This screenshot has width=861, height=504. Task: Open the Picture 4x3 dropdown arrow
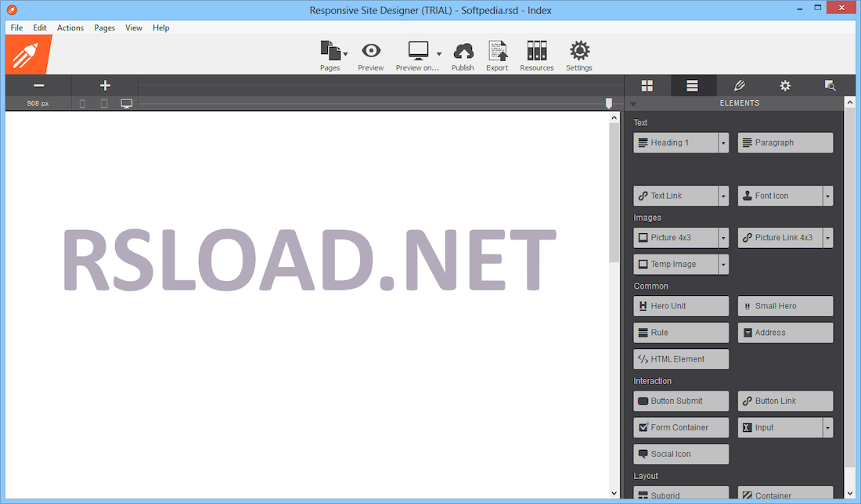(724, 238)
